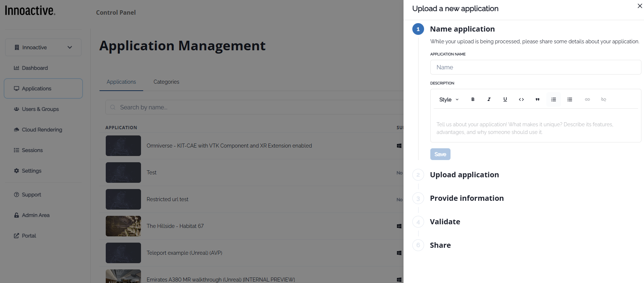This screenshot has height=283, width=644.
Task: Enable numbered list in description editor
Action: click(x=554, y=99)
